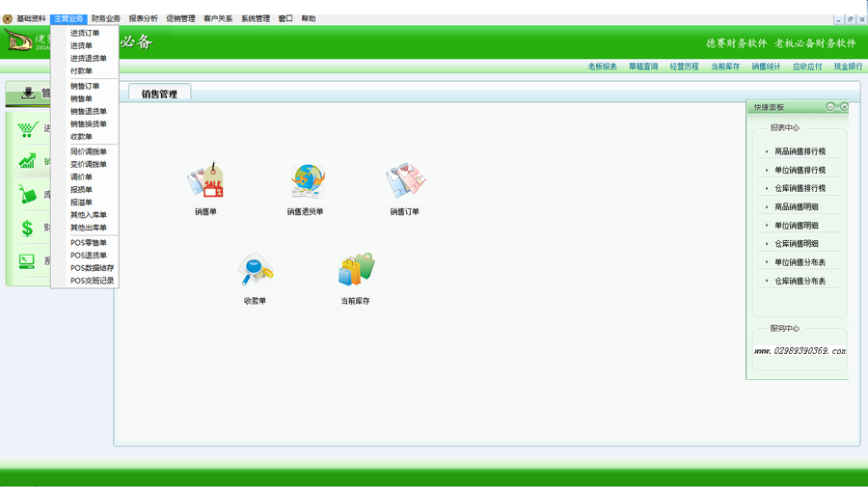The image size is (868, 487).
Task: Close the highlighted 主营业务 menu
Action: tap(68, 19)
